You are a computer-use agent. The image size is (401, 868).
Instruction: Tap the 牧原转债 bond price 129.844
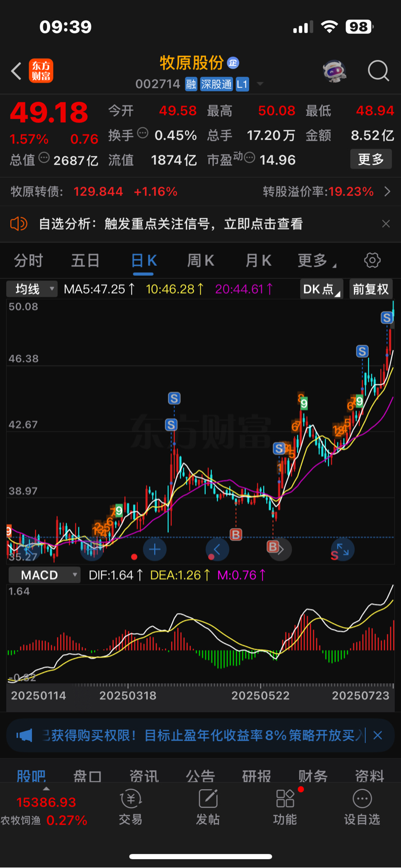(x=98, y=192)
